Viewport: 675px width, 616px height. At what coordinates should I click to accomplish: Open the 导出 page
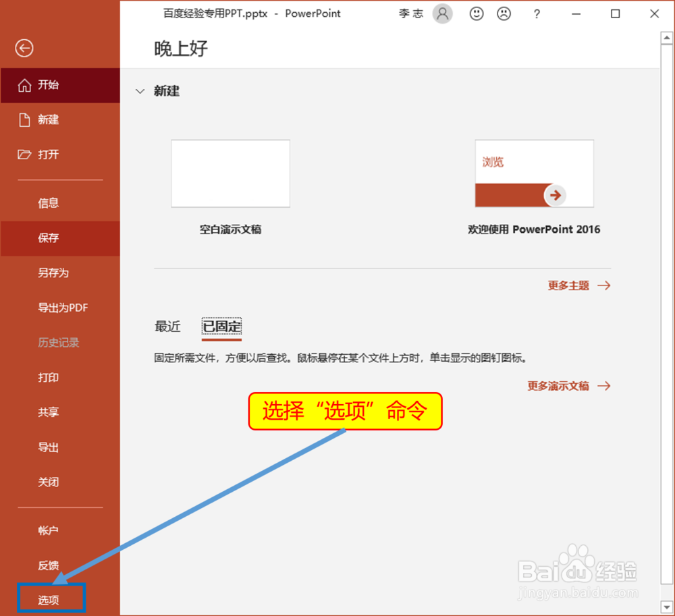[60, 447]
